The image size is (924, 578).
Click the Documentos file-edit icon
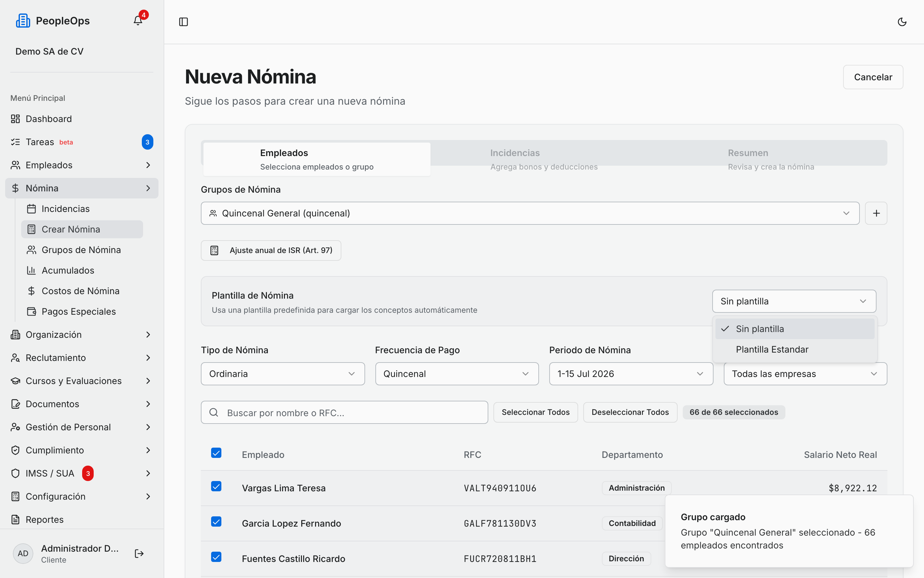(15, 404)
